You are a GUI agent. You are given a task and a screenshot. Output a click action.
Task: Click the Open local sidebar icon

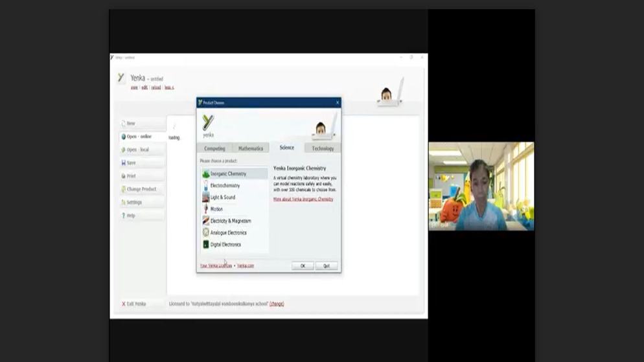123,150
